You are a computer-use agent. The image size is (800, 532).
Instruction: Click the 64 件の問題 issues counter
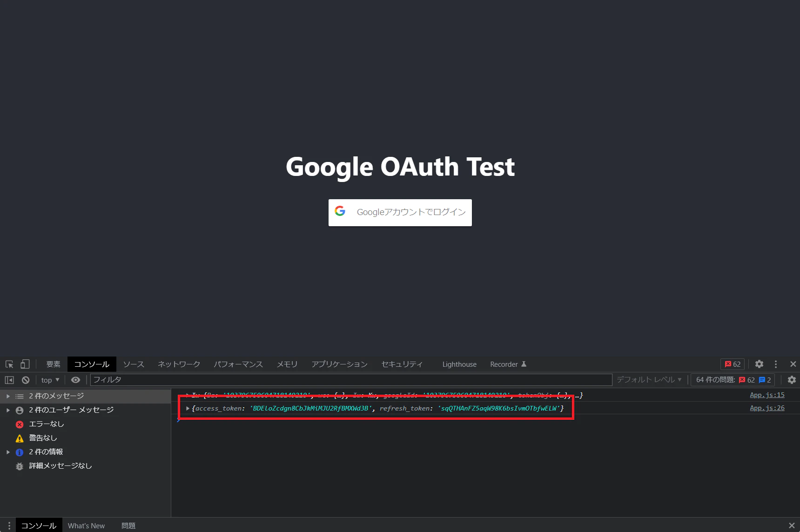coord(733,380)
